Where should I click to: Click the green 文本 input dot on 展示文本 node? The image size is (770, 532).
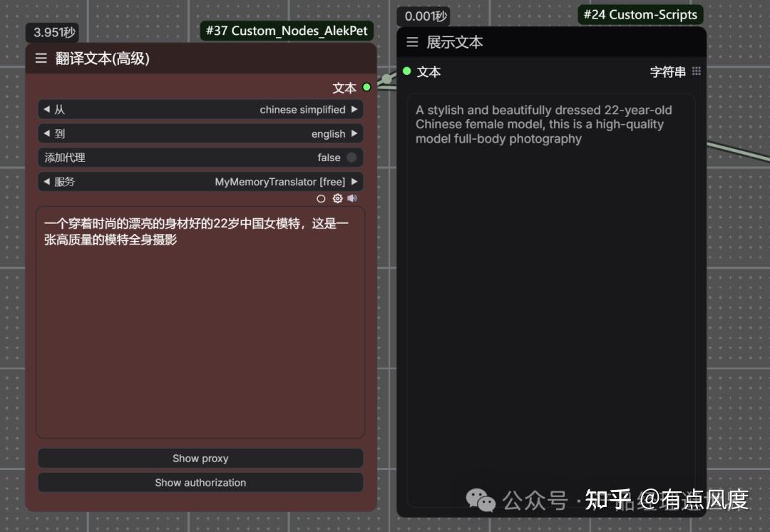coord(406,71)
